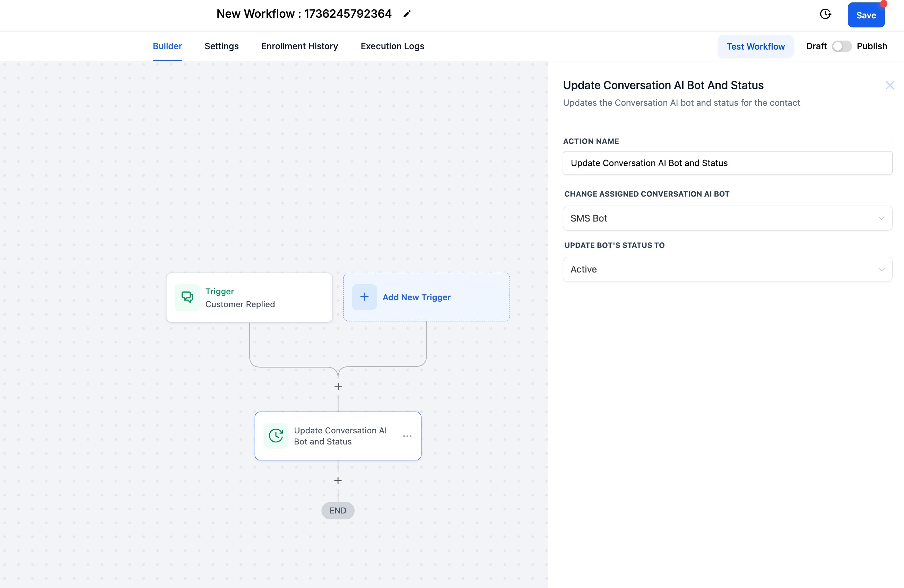This screenshot has height=588, width=904.
Task: Close the Update Conversation AI Bot panel
Action: tap(889, 85)
